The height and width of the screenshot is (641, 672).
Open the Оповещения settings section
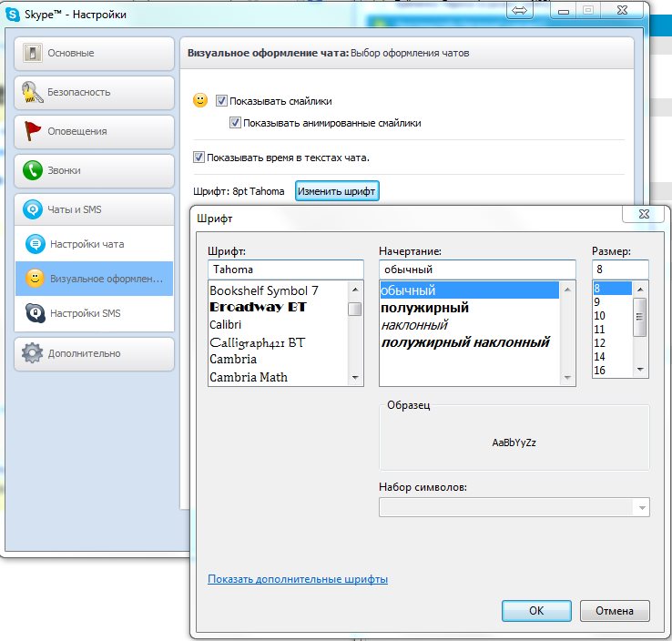(x=94, y=131)
